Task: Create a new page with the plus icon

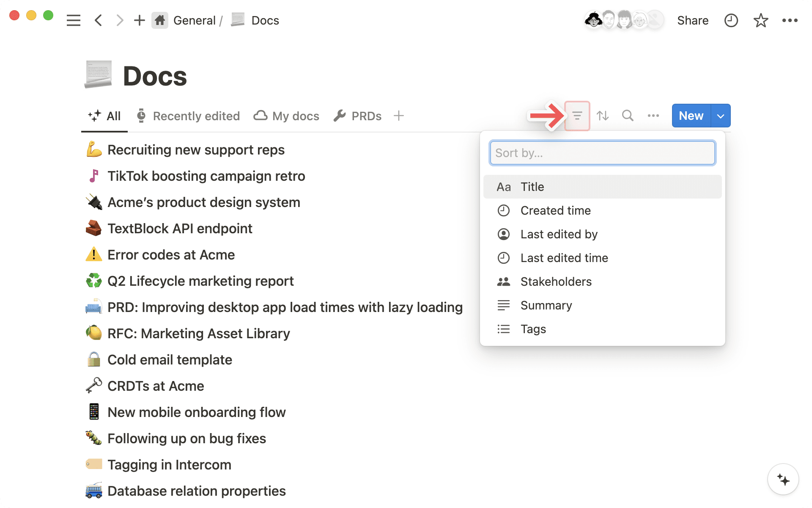Action: click(139, 20)
